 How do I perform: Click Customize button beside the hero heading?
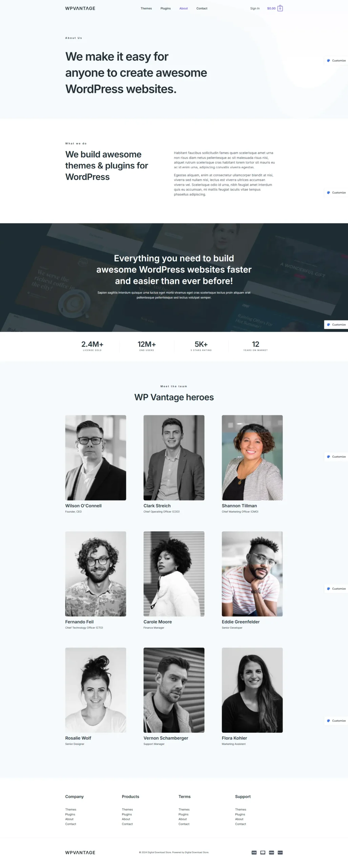click(x=336, y=60)
